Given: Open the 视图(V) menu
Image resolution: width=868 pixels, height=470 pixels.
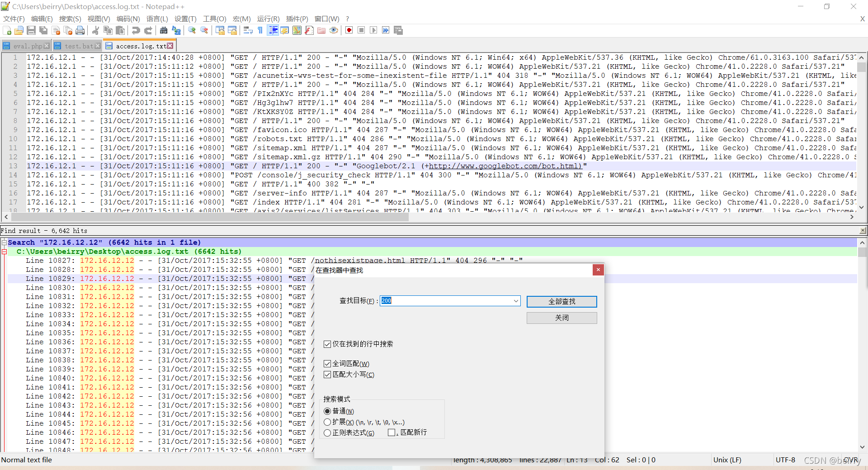Looking at the screenshot, I should tap(99, 19).
